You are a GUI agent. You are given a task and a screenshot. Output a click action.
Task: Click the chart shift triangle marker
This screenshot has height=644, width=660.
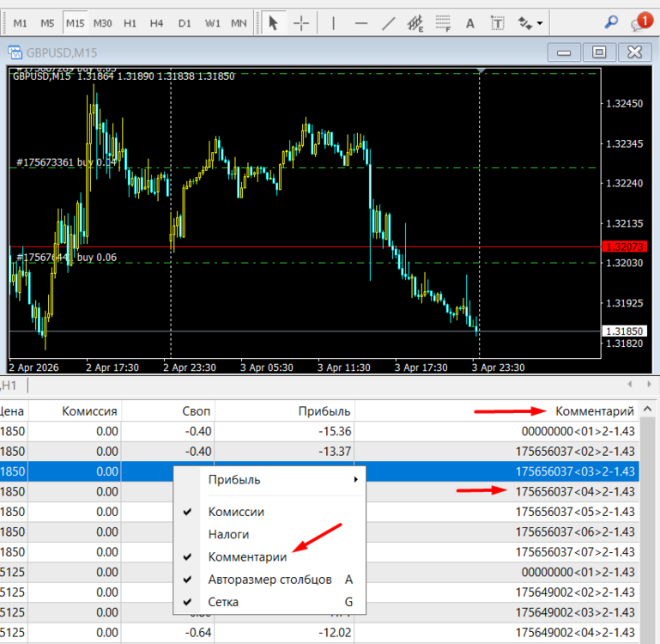(481, 70)
